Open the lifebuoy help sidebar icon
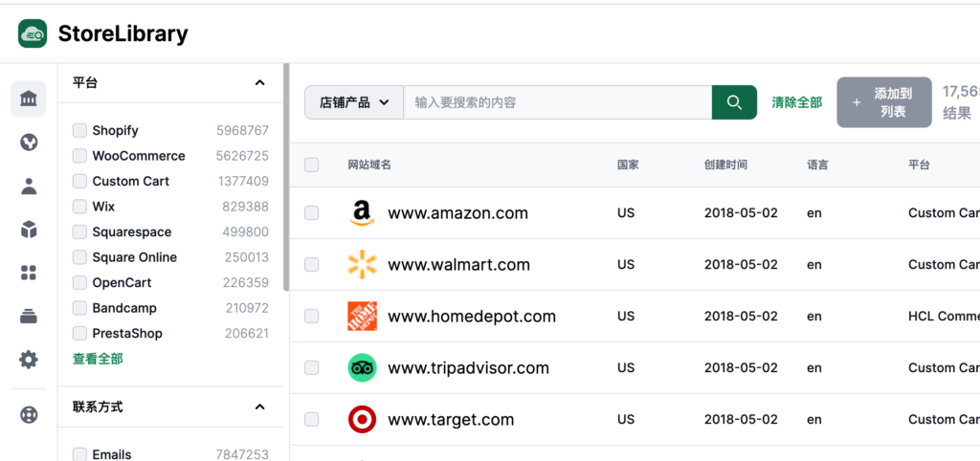 (x=28, y=415)
